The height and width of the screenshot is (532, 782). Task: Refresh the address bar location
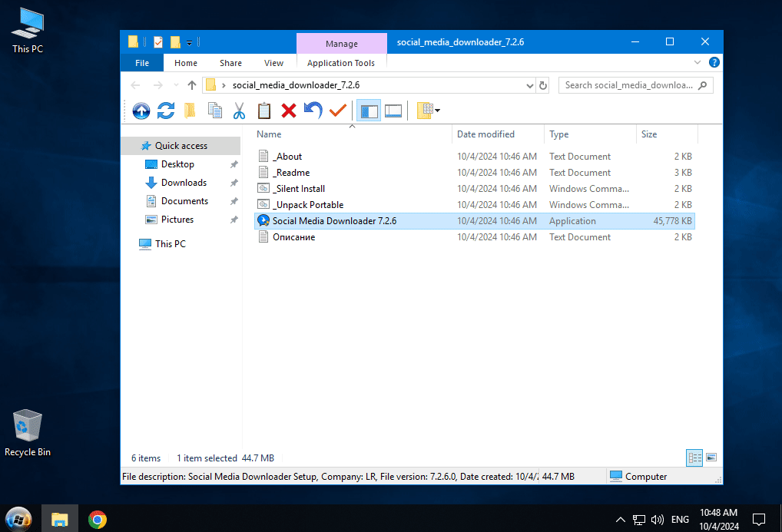click(x=543, y=86)
